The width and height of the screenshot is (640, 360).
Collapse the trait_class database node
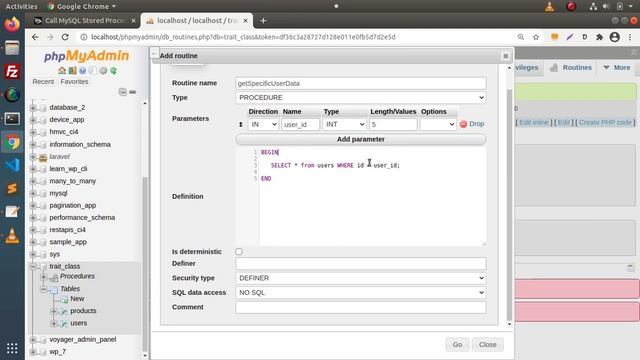[33, 267]
